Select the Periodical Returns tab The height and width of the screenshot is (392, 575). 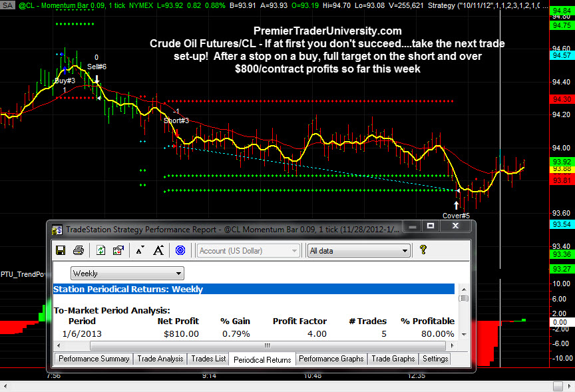pos(262,360)
